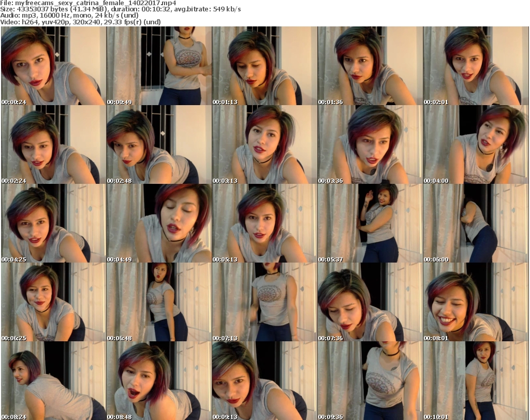Open the frame marked 00:09:13
The width and height of the screenshot is (530, 420).
click(x=264, y=381)
